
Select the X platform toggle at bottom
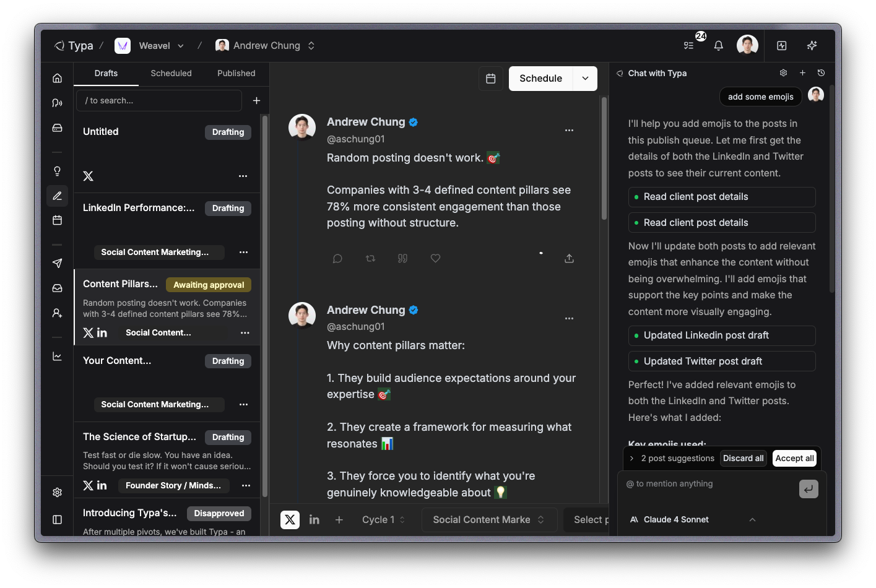[x=290, y=520]
